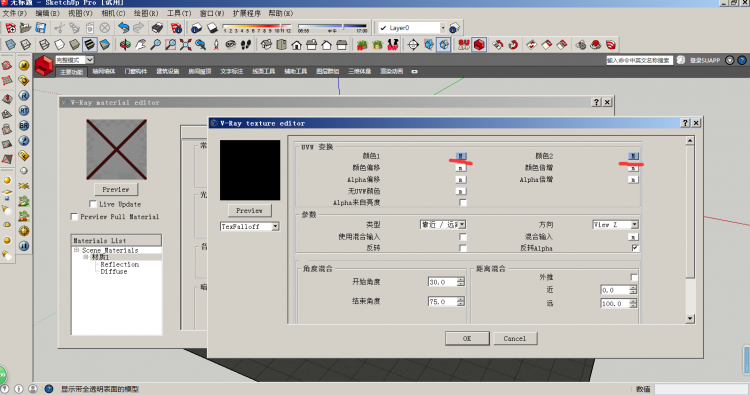The height and width of the screenshot is (395, 750).
Task: Open the SUAPP mode dropdown
Action: pyautogui.click(x=89, y=60)
